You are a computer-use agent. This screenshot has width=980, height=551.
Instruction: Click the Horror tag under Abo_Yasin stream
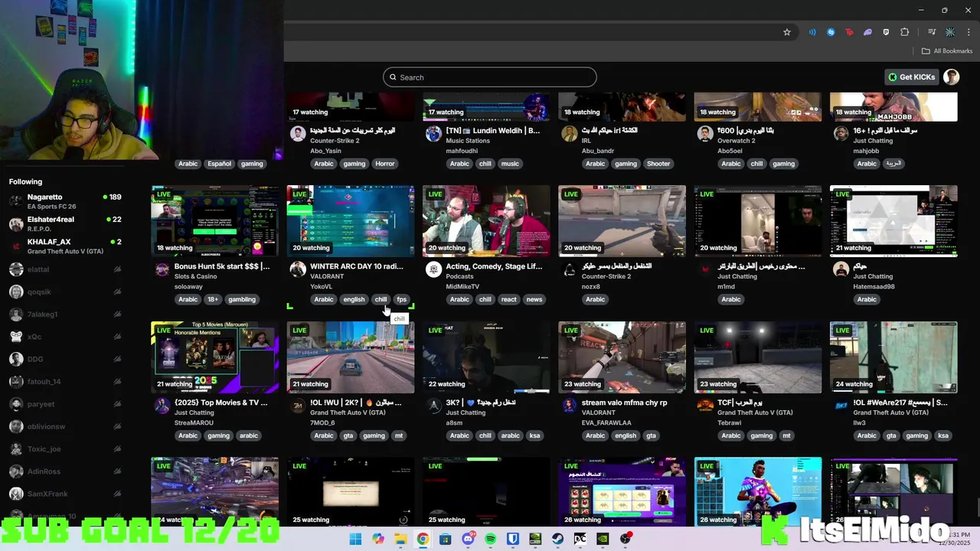pos(385,164)
